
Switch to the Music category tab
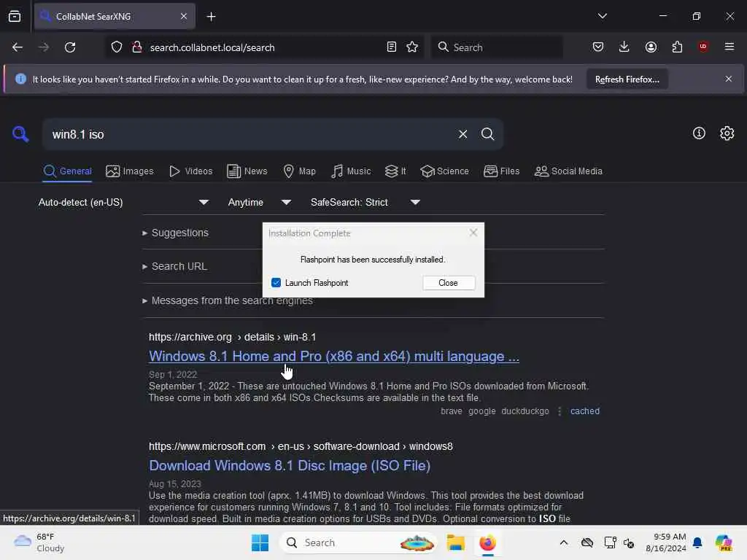351,171
